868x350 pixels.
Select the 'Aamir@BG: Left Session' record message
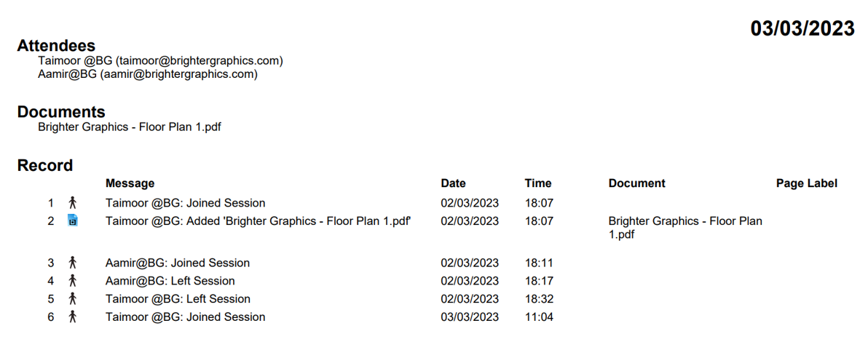point(170,281)
